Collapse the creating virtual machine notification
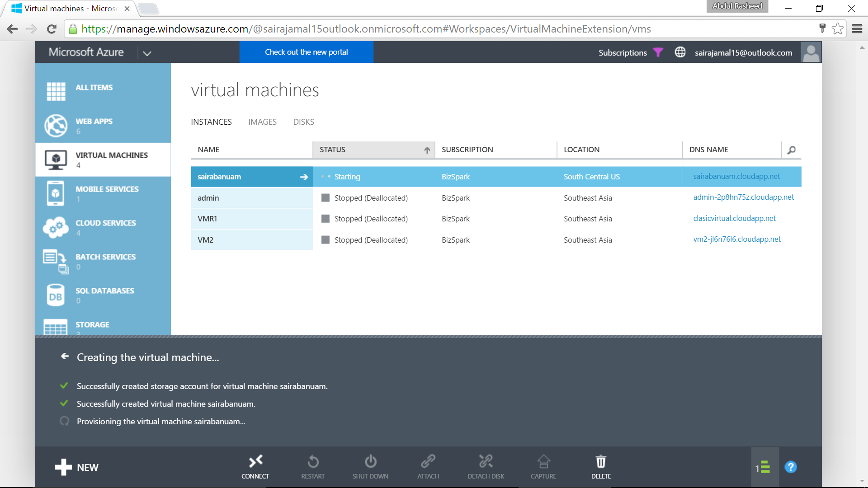 [x=65, y=357]
